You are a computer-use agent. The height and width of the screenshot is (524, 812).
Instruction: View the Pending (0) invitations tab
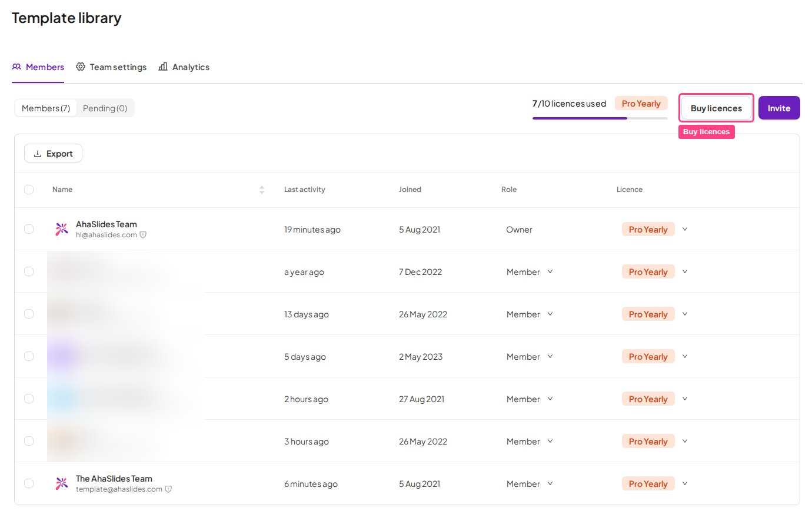tap(105, 108)
